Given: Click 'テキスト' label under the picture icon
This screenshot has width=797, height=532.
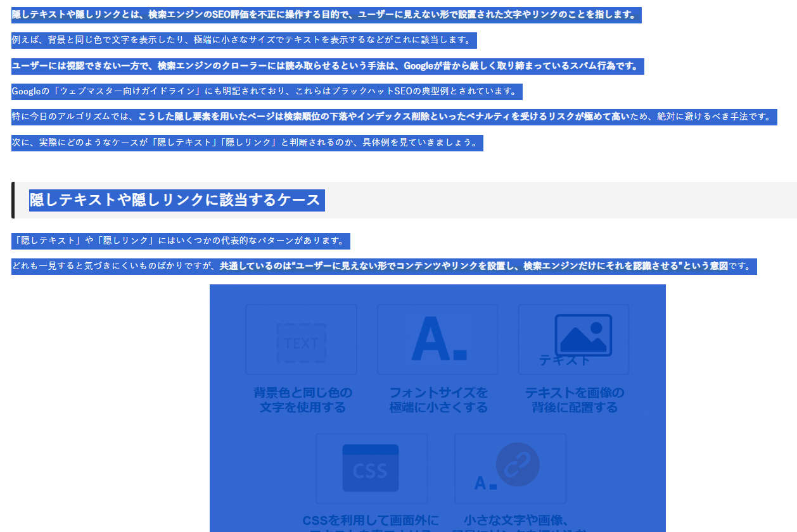Looking at the screenshot, I should (564, 360).
